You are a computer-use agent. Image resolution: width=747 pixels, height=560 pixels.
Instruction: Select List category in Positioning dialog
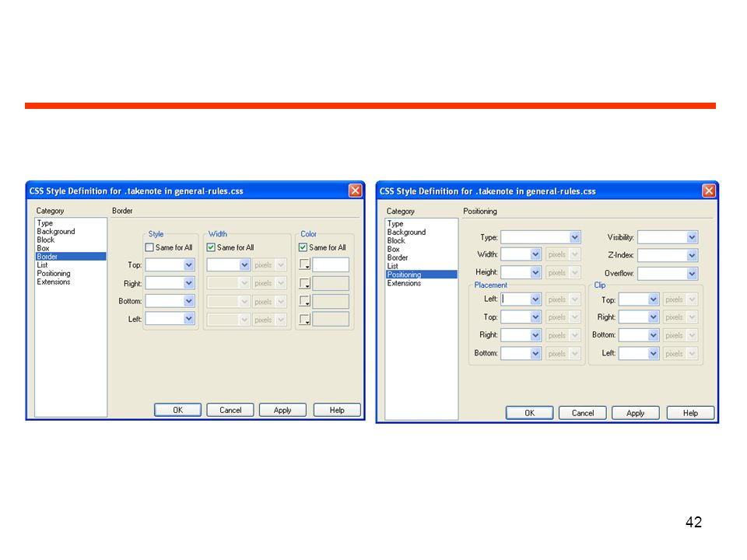pyautogui.click(x=392, y=266)
